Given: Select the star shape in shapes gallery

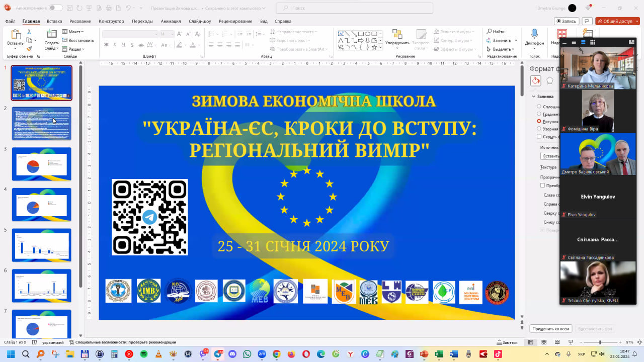Looking at the screenshot, I should [374, 47].
